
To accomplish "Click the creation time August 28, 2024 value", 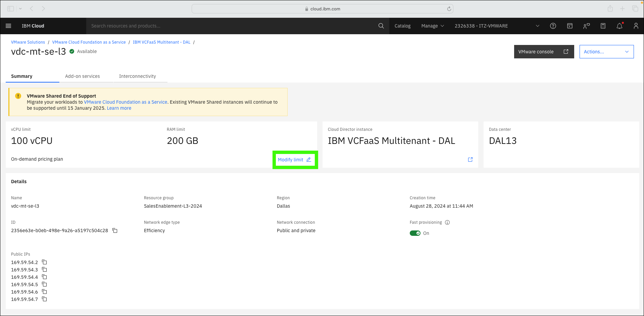I will (x=441, y=206).
